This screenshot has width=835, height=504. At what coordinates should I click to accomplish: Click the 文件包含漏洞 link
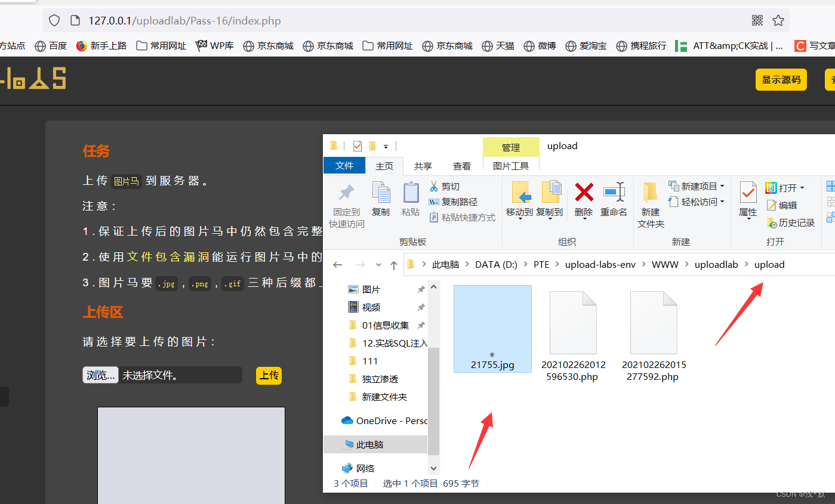[x=168, y=257]
